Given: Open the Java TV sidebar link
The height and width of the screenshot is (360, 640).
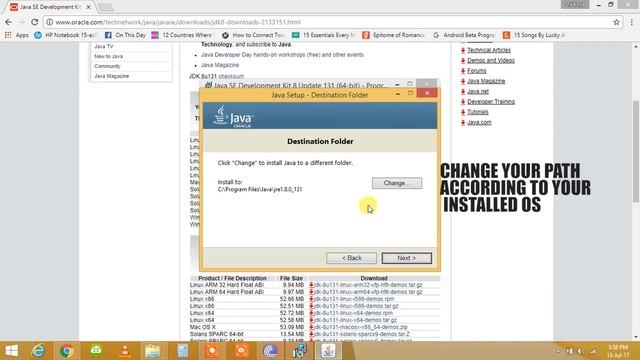Looking at the screenshot, I should [104, 47].
